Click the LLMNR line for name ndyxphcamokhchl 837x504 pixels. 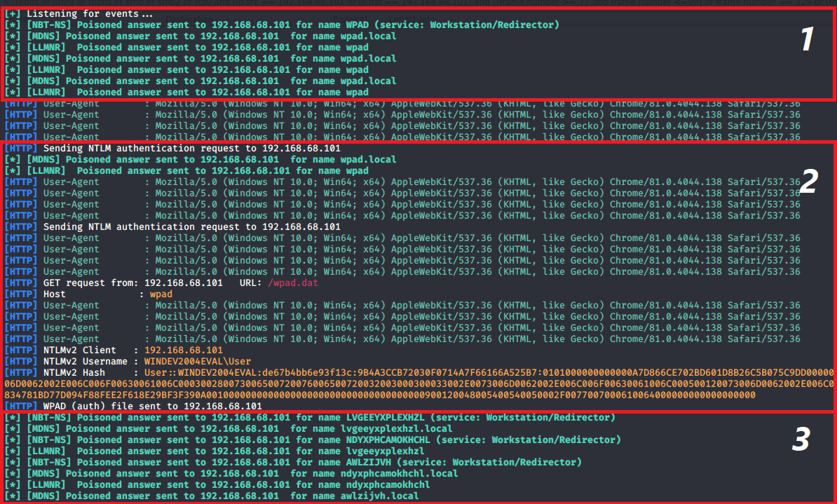(x=217, y=485)
